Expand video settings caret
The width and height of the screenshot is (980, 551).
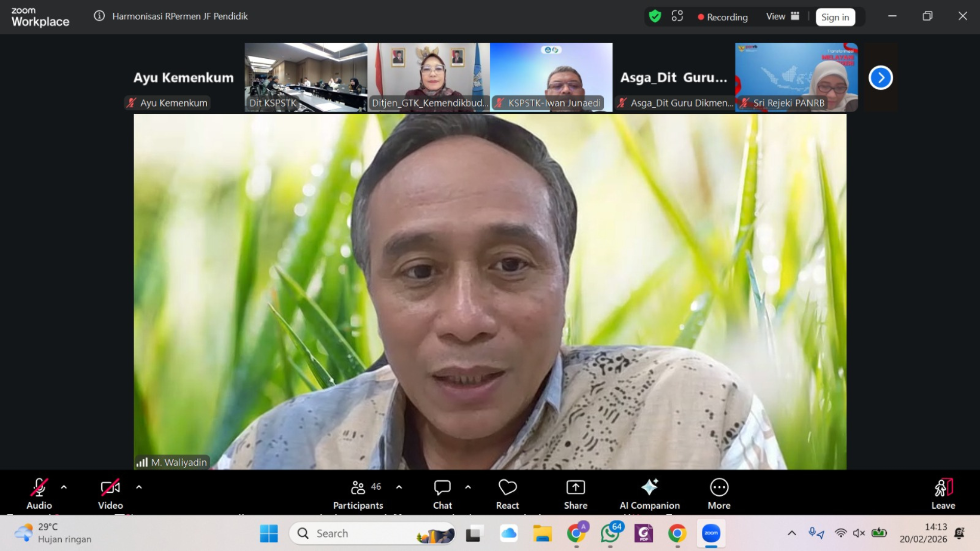pyautogui.click(x=139, y=487)
